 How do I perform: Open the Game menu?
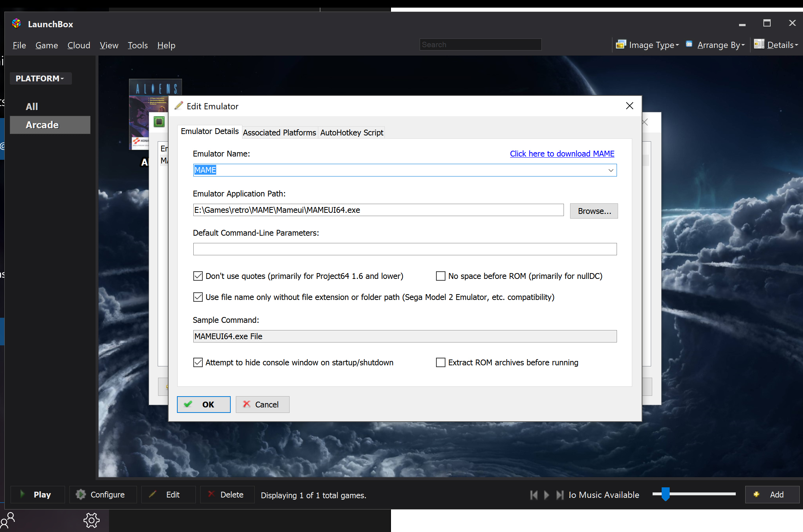pyautogui.click(x=47, y=45)
